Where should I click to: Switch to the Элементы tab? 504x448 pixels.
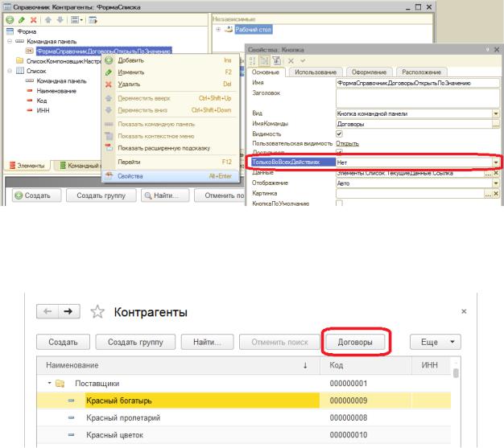[x=27, y=166]
